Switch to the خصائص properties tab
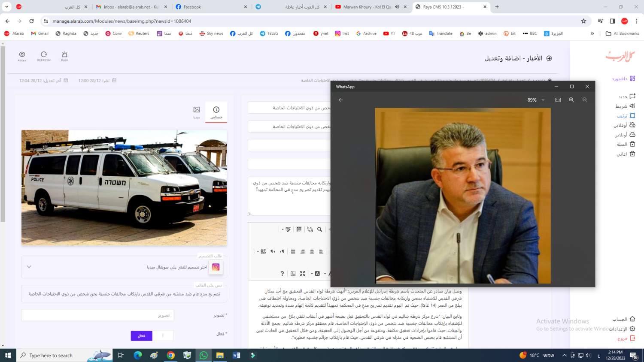This screenshot has height=362, width=644. click(x=216, y=113)
